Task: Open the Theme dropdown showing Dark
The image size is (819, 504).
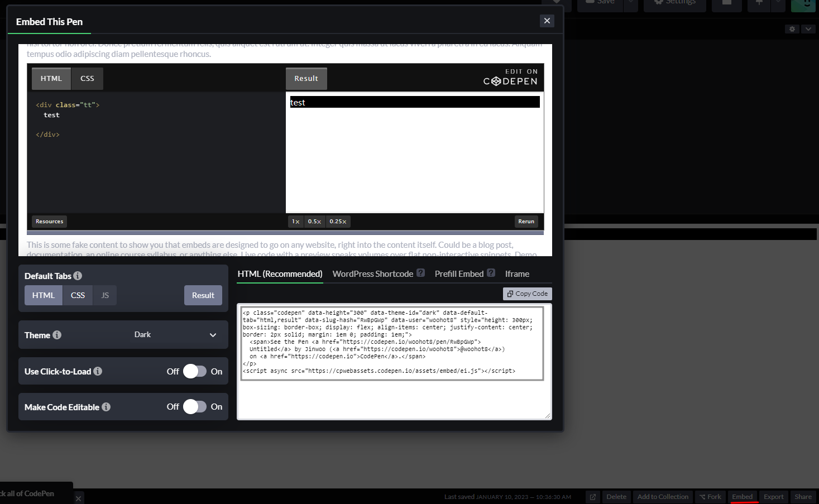Action: click(175, 335)
